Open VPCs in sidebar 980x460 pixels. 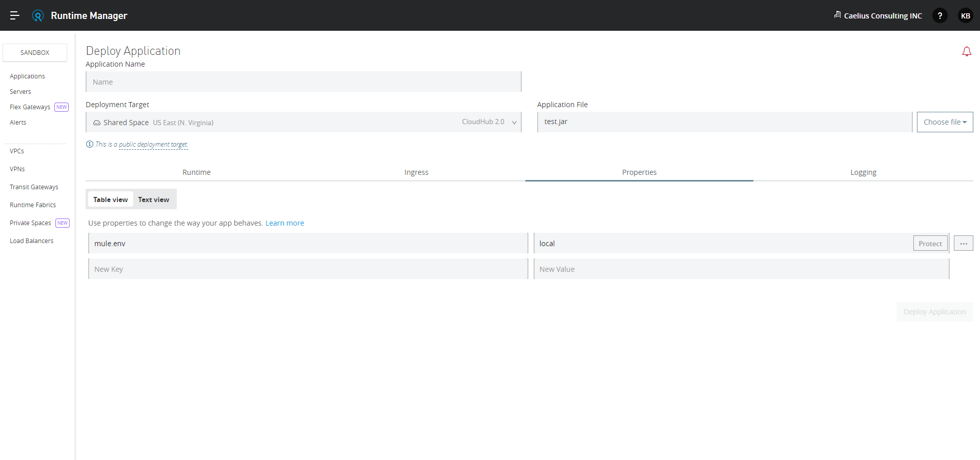pyautogui.click(x=17, y=151)
